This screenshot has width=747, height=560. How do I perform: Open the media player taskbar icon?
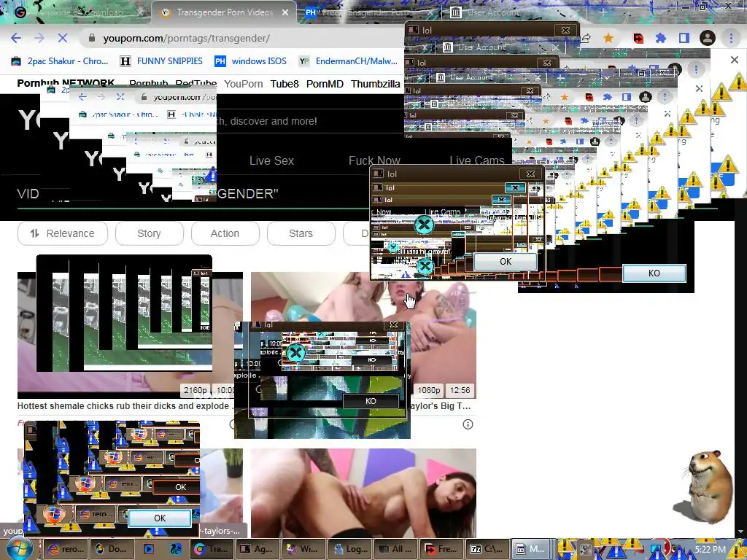[149, 549]
